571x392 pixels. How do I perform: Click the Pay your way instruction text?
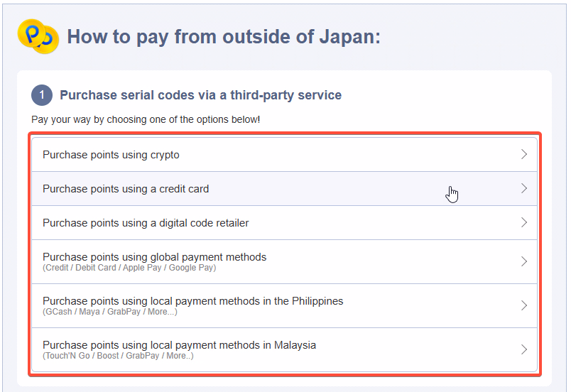click(x=146, y=119)
